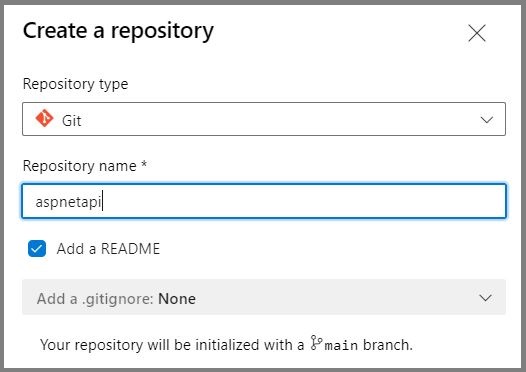Place cursor in the aspnetapi text
The image size is (526, 372).
[x=68, y=202]
